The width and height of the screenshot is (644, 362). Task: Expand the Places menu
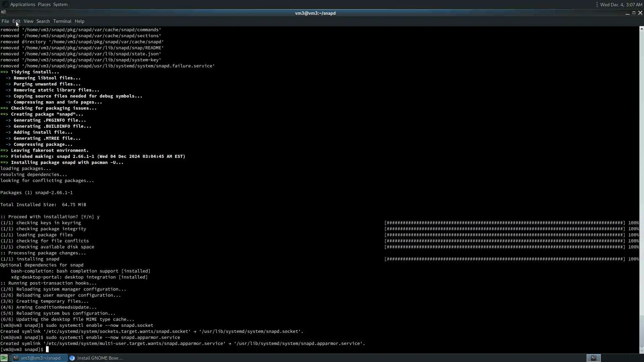[x=44, y=4]
